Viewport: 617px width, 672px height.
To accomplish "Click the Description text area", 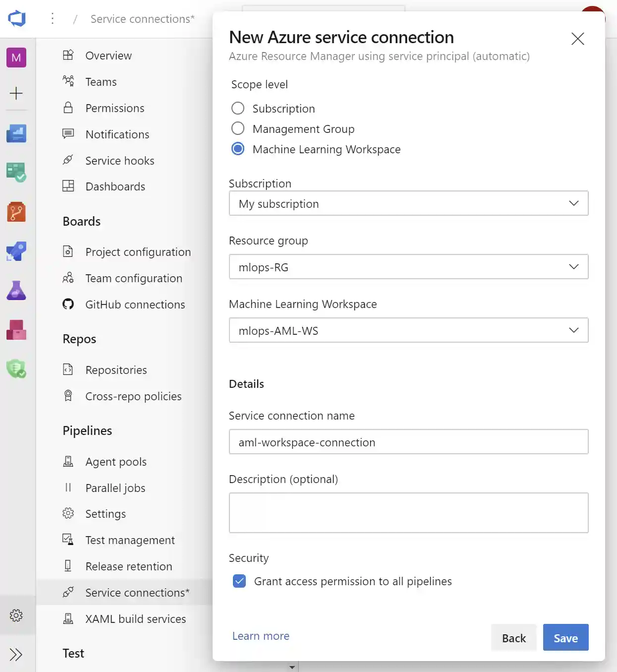I will coord(408,513).
